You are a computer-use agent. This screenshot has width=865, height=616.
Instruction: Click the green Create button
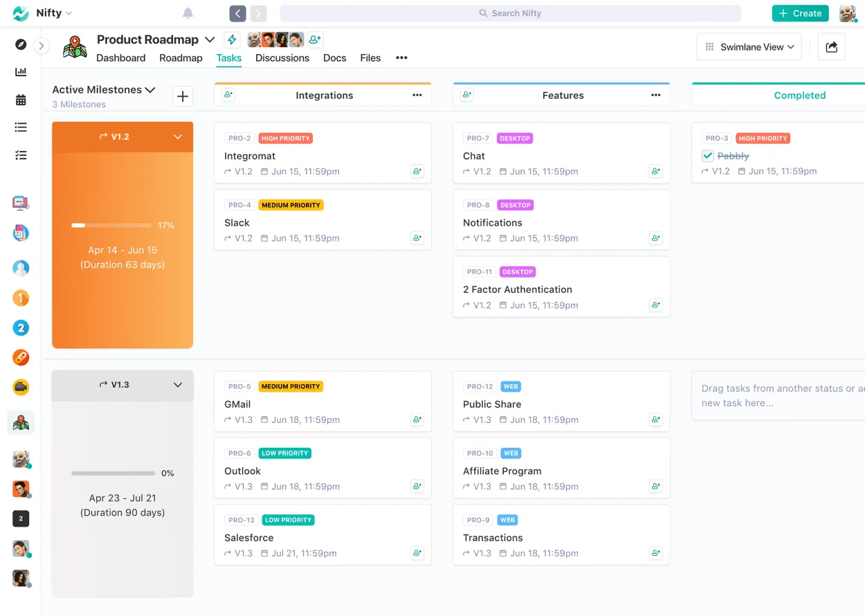(800, 12)
